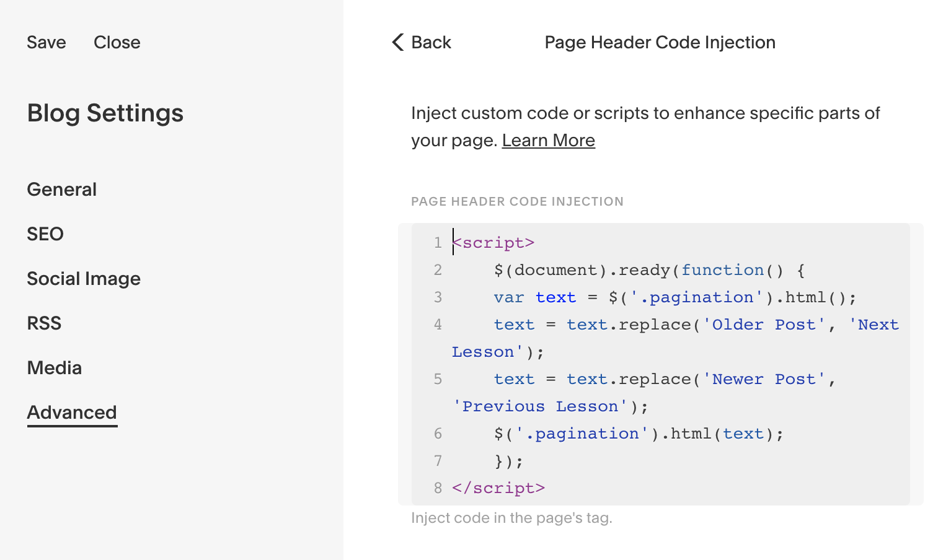Click the 'Inject code in the page's tag' hint
951x560 pixels.
(x=511, y=518)
